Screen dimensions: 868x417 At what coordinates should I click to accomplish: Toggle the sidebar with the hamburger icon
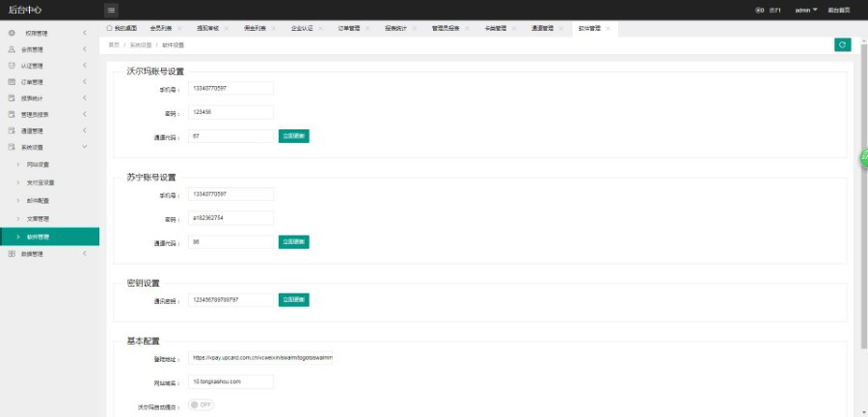pos(111,10)
